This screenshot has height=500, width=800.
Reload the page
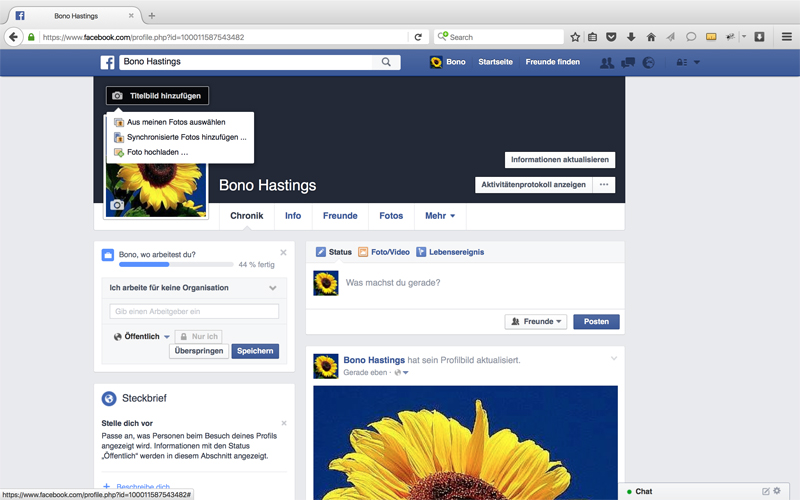tap(418, 37)
